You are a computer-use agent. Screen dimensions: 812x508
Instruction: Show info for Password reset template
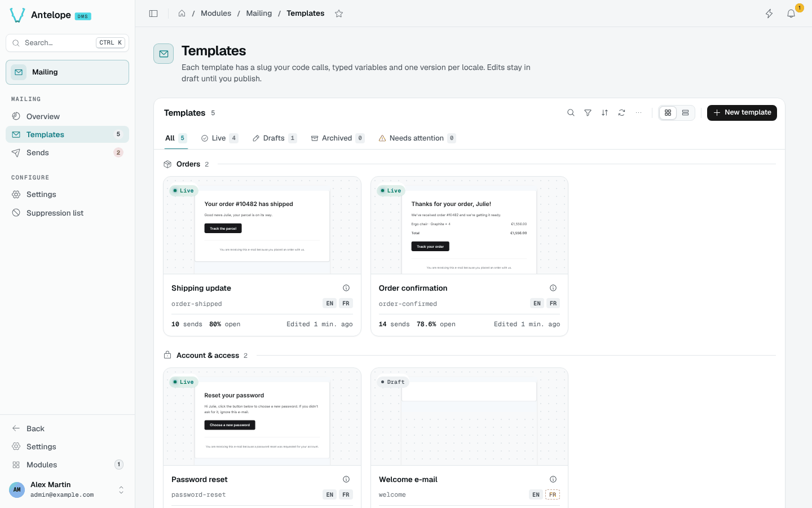coord(346,479)
